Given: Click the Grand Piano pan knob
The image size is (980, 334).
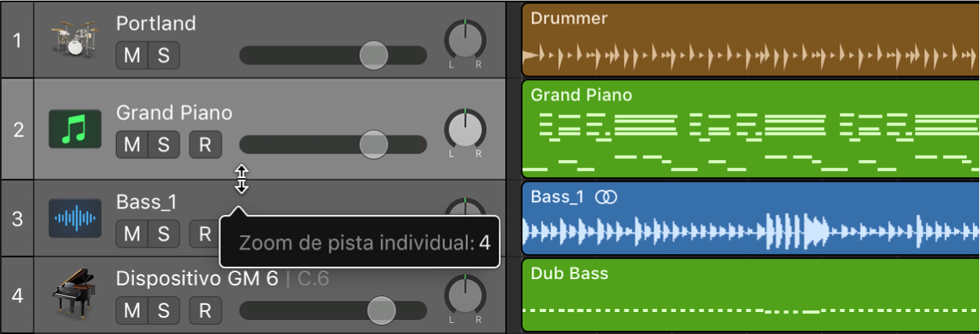Looking at the screenshot, I should (x=465, y=129).
